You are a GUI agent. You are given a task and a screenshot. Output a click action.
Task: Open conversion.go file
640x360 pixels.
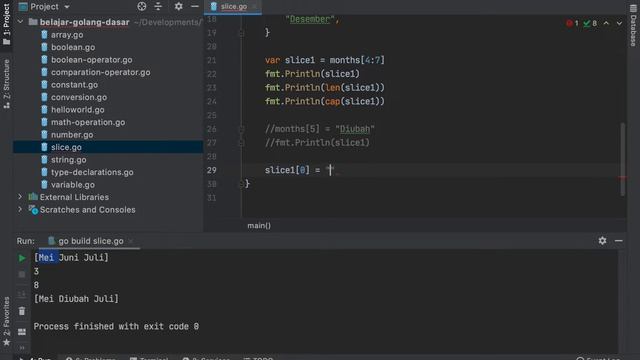(x=79, y=97)
